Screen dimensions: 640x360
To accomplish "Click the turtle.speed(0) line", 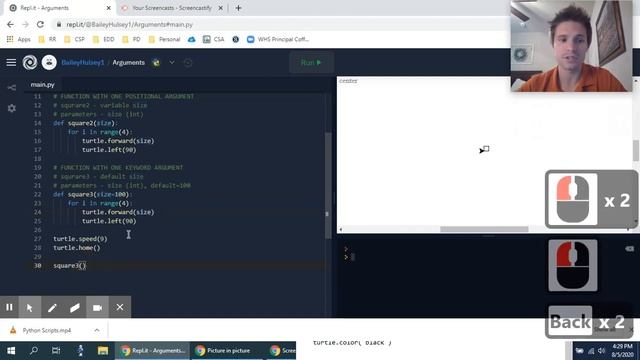I will click(80, 239).
